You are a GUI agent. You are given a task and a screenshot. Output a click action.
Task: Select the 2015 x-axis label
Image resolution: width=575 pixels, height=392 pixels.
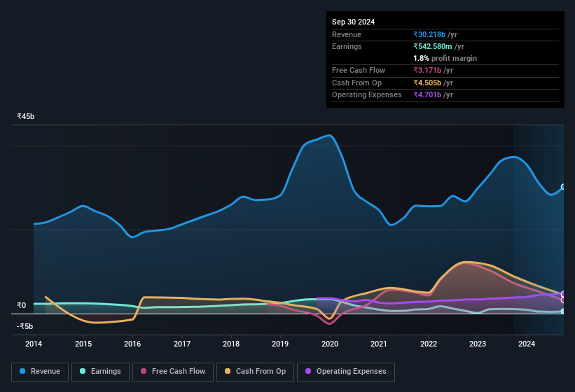click(83, 344)
